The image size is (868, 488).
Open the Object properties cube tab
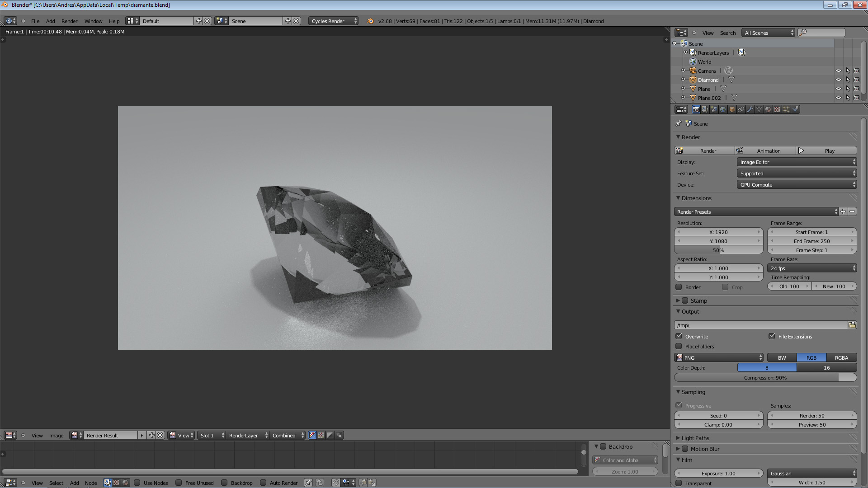732,109
